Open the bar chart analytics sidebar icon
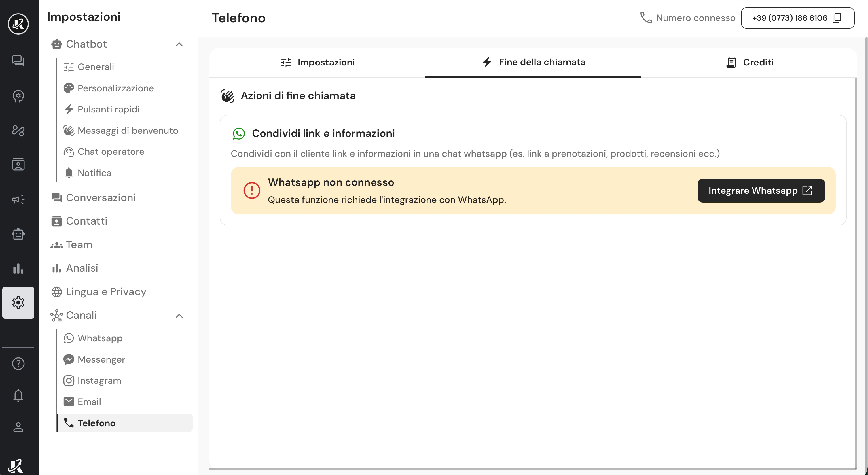This screenshot has height=475, width=868. click(18, 269)
